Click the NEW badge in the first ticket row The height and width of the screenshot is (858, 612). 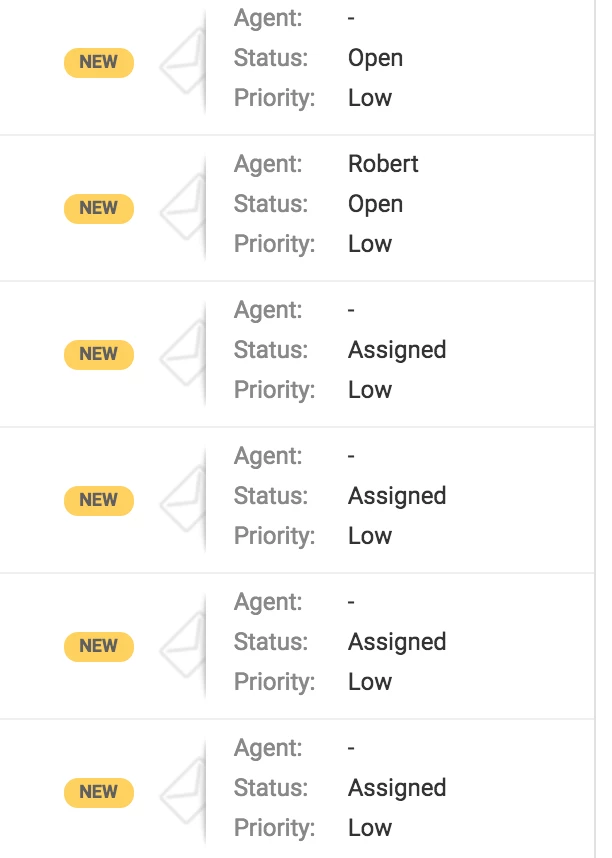[x=99, y=62]
